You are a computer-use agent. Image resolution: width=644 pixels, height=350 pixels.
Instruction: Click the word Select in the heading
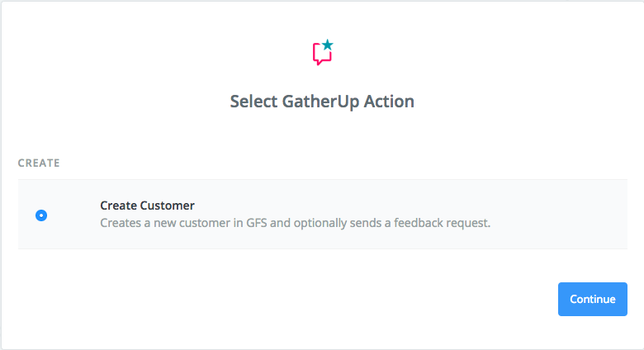(x=253, y=102)
